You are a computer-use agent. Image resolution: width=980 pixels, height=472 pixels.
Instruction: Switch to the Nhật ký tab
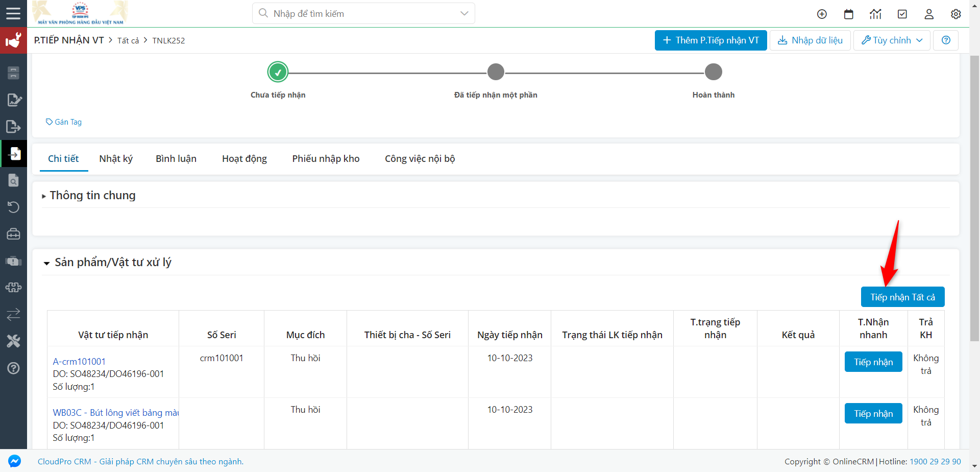(116, 159)
